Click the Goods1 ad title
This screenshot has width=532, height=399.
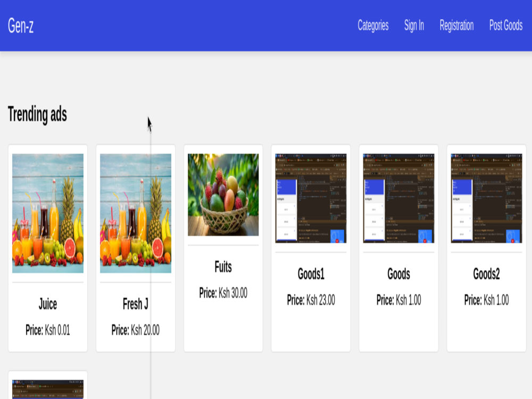point(311,274)
